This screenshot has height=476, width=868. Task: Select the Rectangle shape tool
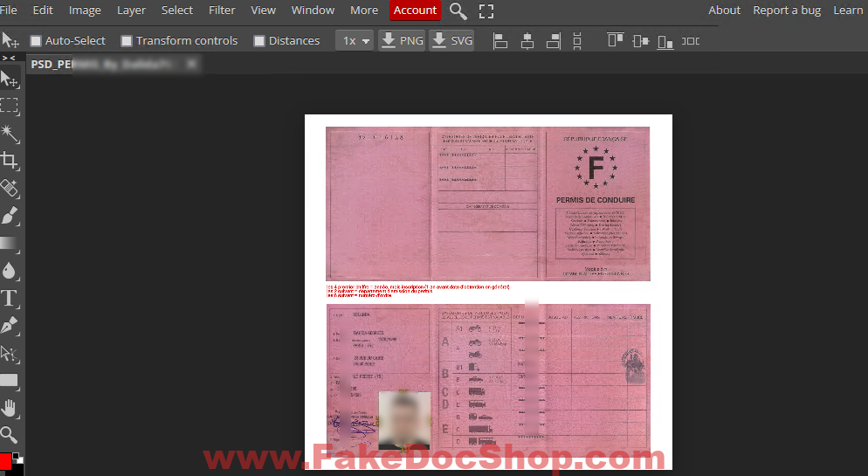coord(10,380)
